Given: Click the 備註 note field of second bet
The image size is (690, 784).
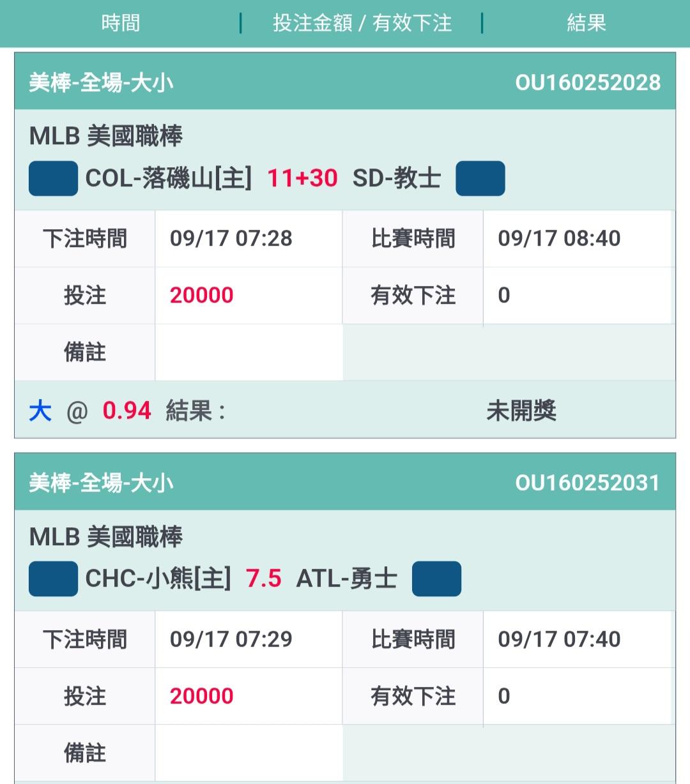Looking at the screenshot, I should 249,753.
